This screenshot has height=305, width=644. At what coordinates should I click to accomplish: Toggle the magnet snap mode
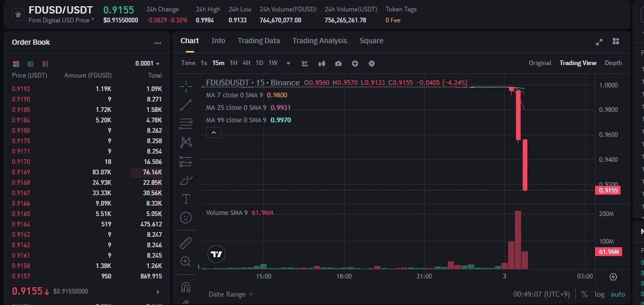tap(186, 287)
